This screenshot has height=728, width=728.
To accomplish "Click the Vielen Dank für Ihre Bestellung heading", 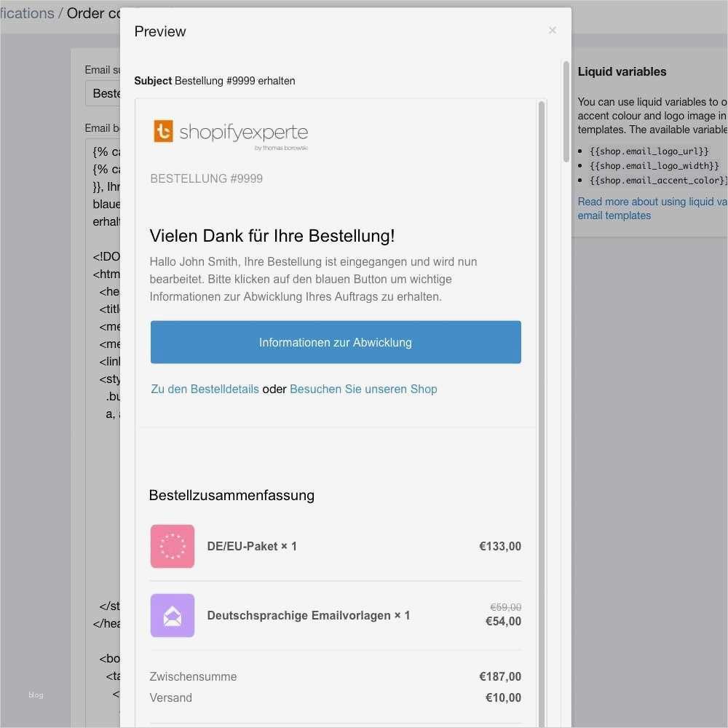I will point(272,235).
